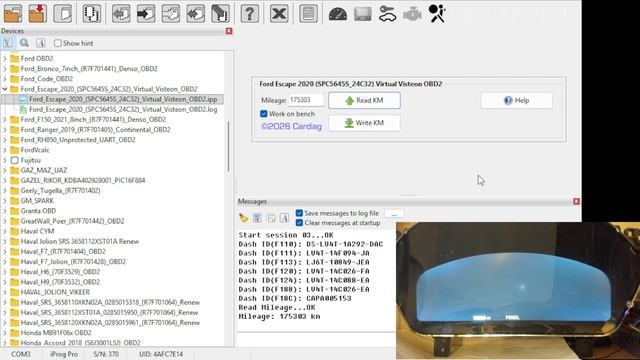Collapse the Ford_Escape_2020 Virtual Visteon folder
This screenshot has width=640, height=360.
point(5,89)
